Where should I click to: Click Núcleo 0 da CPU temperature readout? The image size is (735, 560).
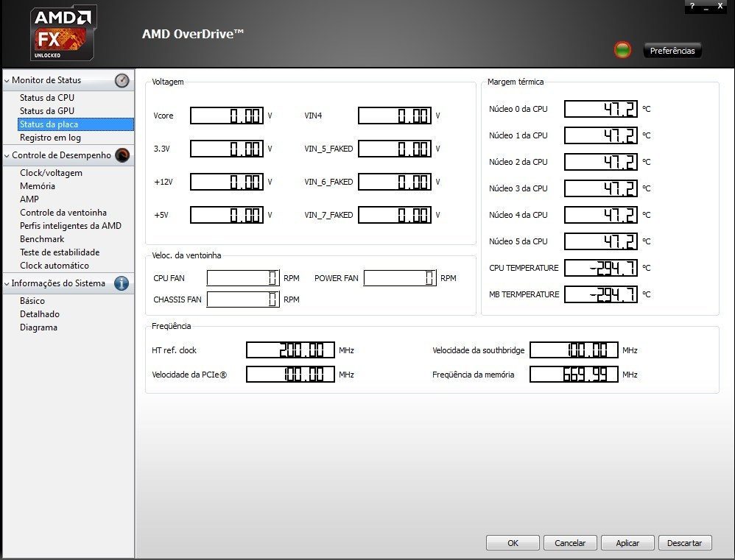coord(601,109)
